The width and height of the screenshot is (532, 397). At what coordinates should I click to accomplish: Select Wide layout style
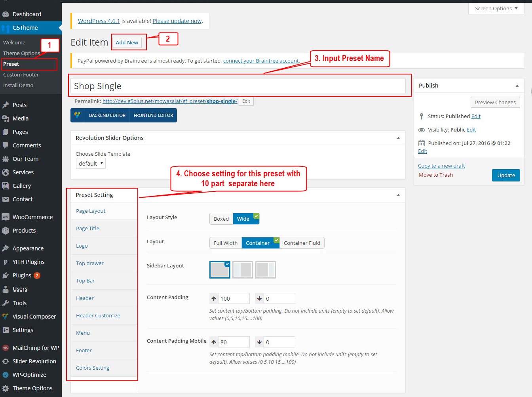246,219
